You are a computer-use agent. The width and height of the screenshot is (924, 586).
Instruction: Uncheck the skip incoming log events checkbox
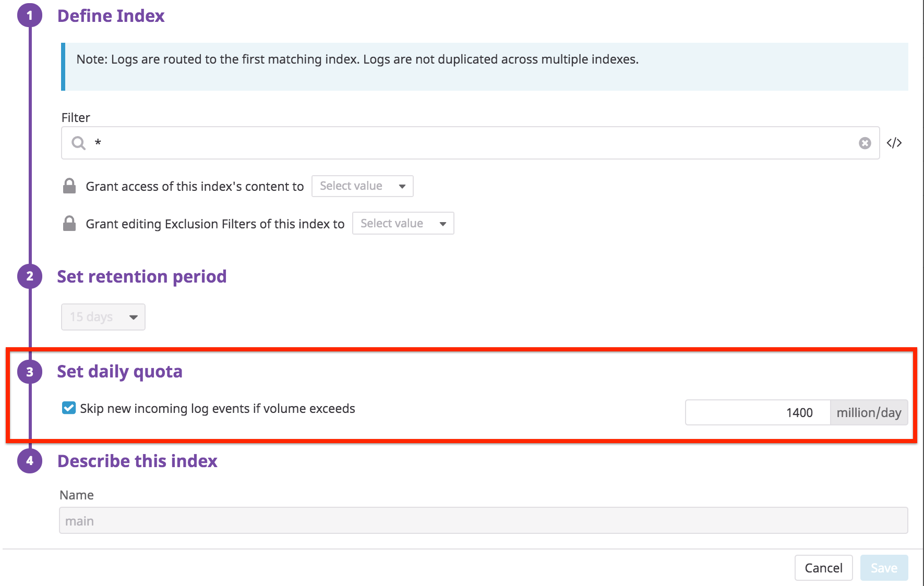pos(69,408)
